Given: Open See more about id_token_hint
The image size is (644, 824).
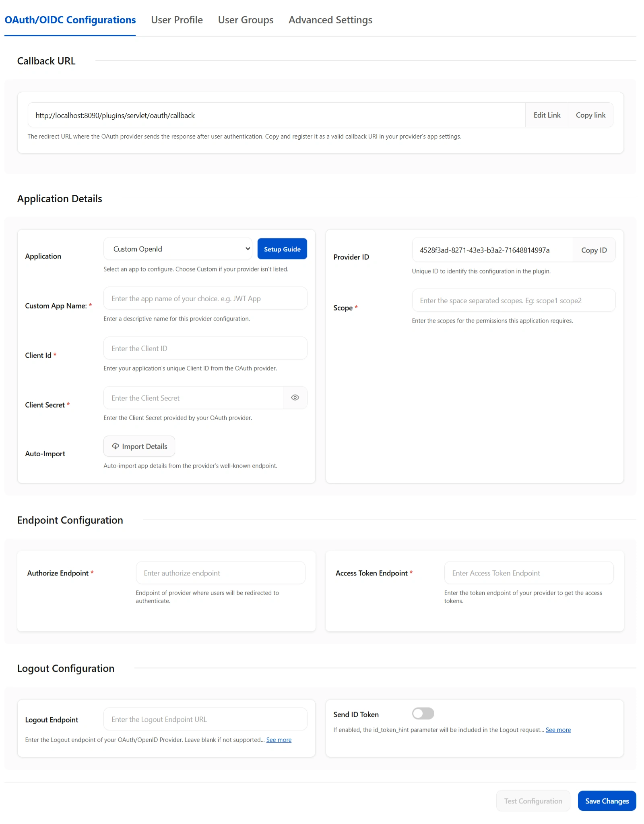Looking at the screenshot, I should (x=558, y=729).
